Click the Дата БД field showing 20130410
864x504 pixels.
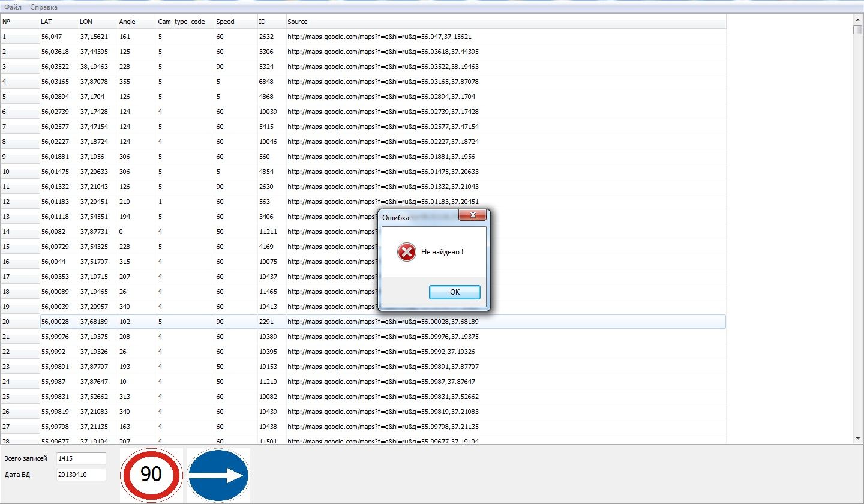(x=81, y=475)
